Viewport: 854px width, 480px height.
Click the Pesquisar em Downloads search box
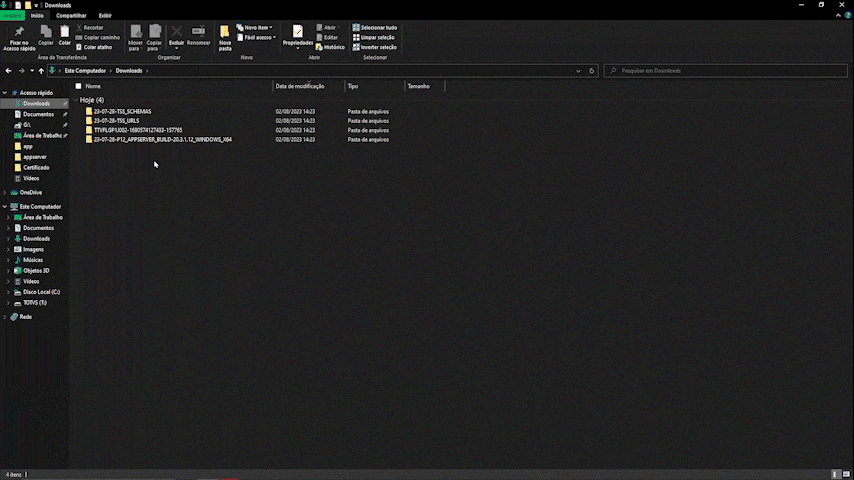pyautogui.click(x=725, y=70)
